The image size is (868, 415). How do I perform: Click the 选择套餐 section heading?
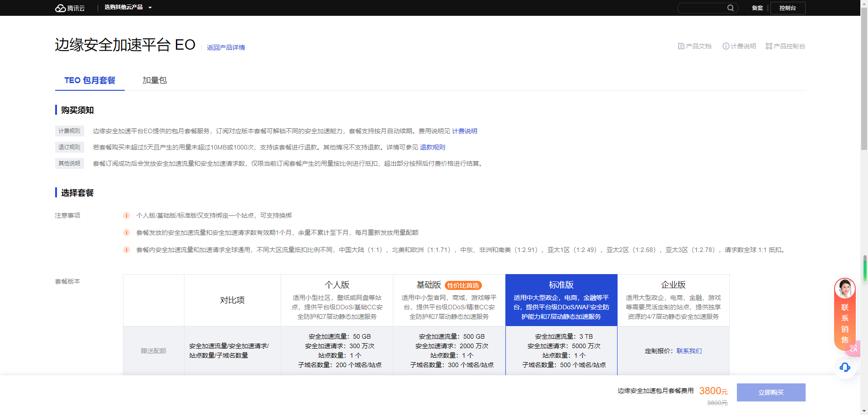77,193
